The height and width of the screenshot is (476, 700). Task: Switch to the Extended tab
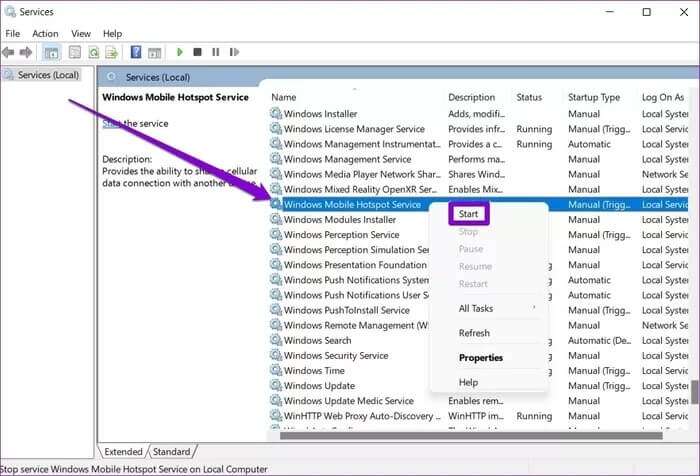coord(123,451)
